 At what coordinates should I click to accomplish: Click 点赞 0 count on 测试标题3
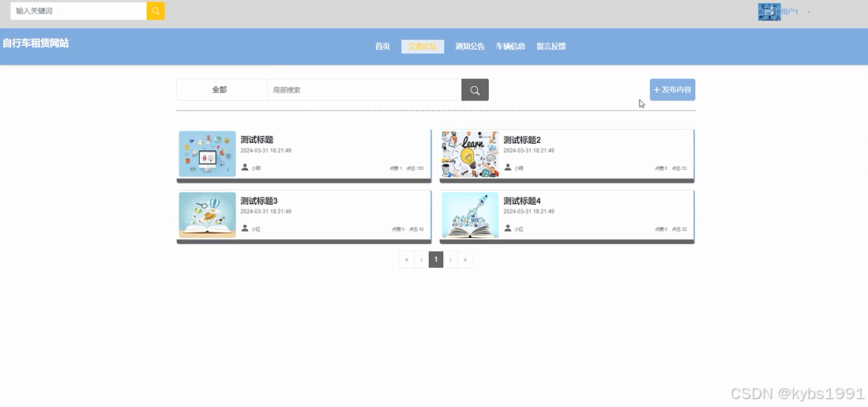(x=398, y=229)
